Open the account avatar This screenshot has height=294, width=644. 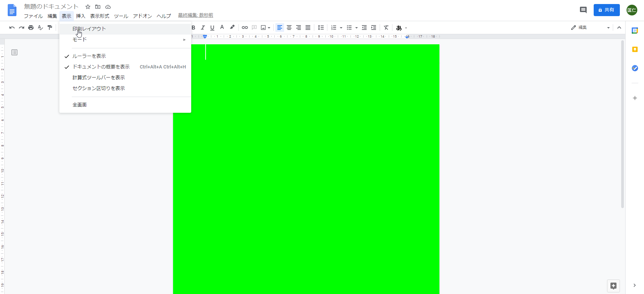(x=632, y=10)
